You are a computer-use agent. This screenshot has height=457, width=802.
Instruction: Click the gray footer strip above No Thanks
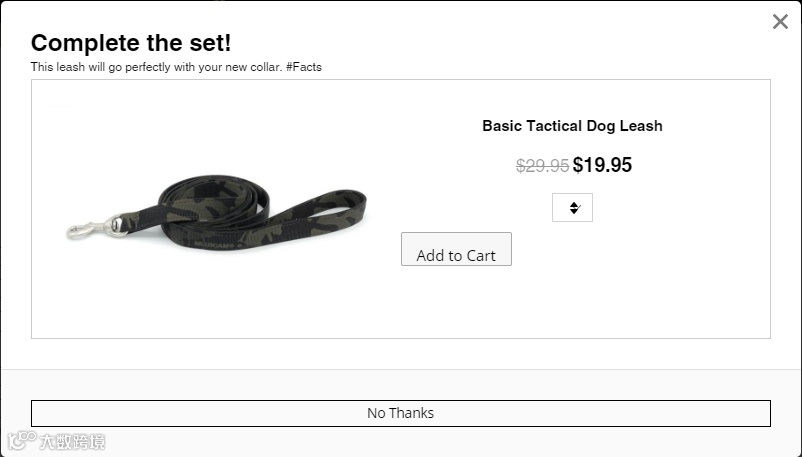pos(400,384)
